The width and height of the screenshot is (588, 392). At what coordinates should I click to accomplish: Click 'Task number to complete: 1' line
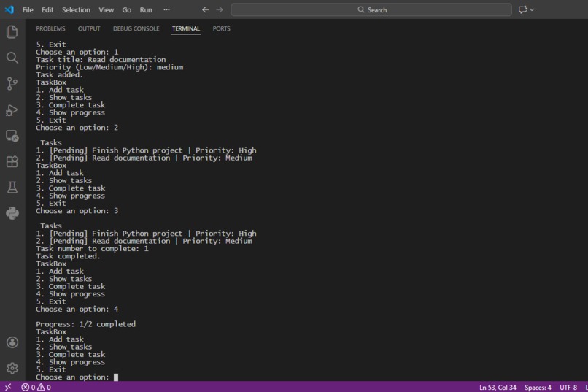point(92,249)
